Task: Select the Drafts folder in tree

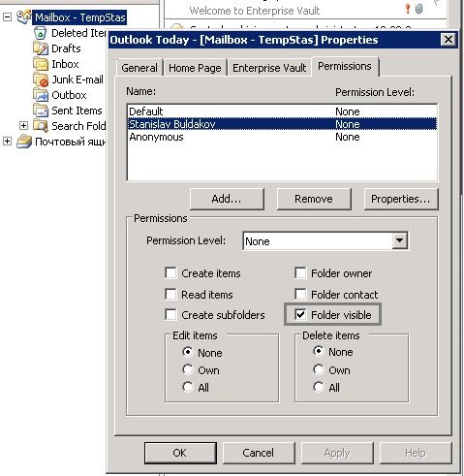Action: coord(66,48)
